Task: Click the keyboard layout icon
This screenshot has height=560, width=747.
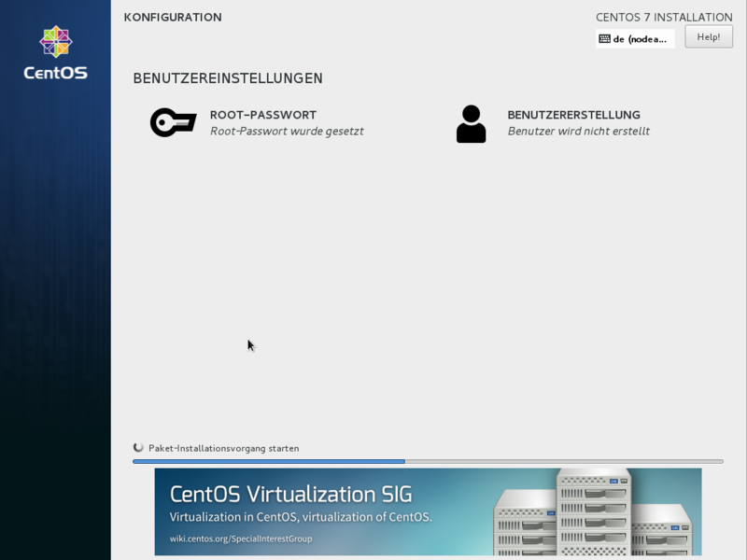Action: coord(604,38)
